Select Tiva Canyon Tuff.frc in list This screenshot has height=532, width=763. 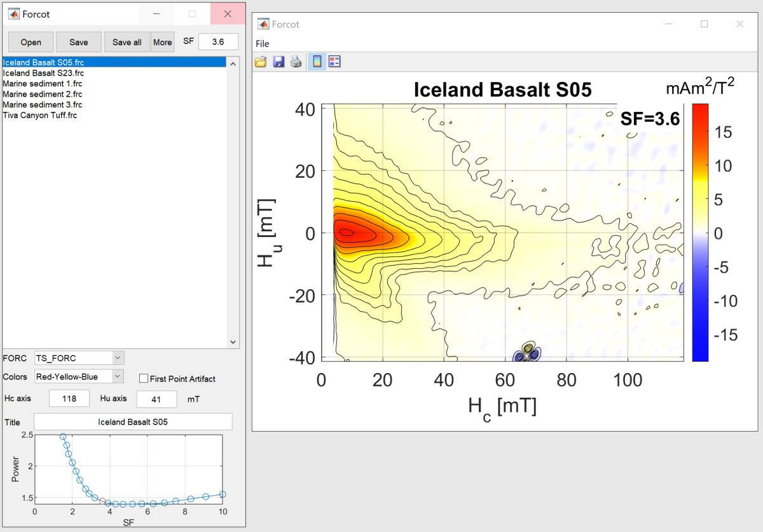point(114,115)
